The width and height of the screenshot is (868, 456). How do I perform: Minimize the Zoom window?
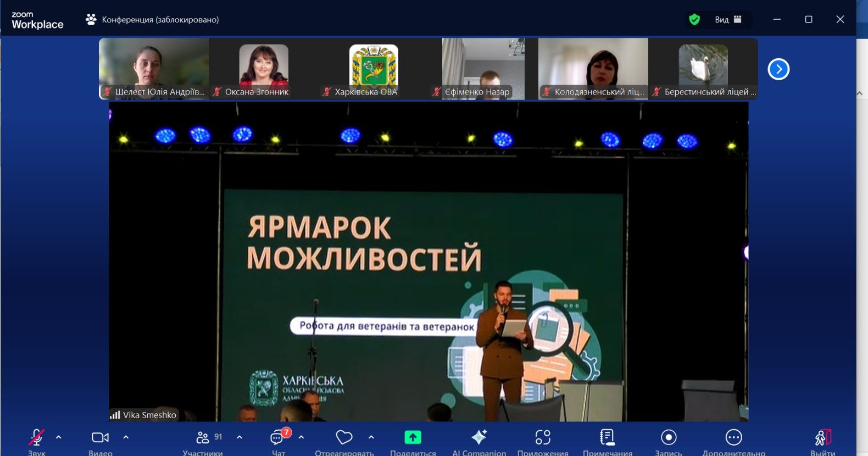pyautogui.click(x=777, y=19)
